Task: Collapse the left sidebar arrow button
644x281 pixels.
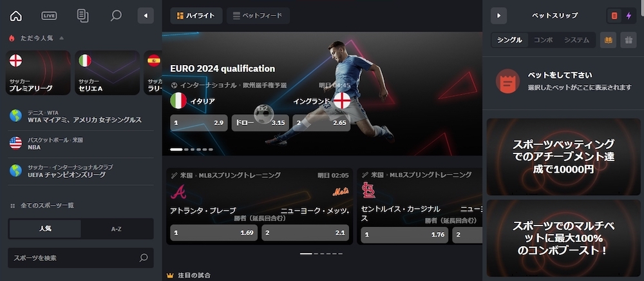Action: [x=146, y=15]
